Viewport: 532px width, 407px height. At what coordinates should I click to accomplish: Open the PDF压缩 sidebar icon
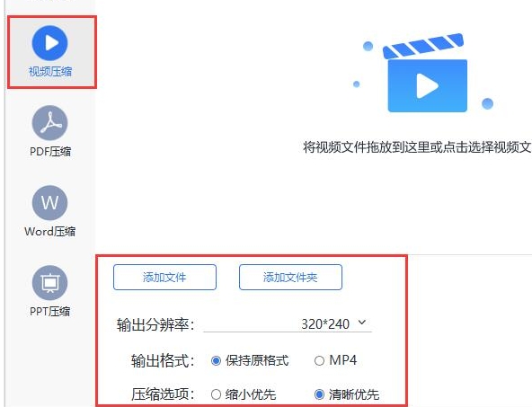point(50,123)
